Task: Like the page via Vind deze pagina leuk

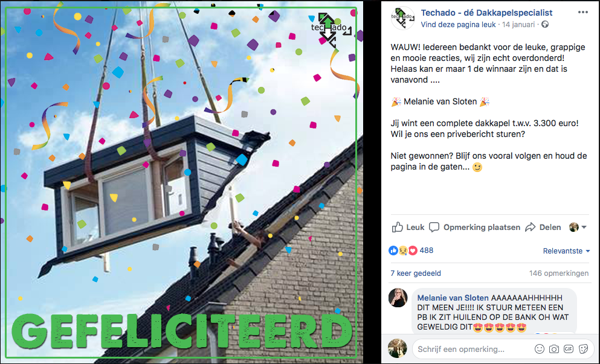Action: pos(458,25)
